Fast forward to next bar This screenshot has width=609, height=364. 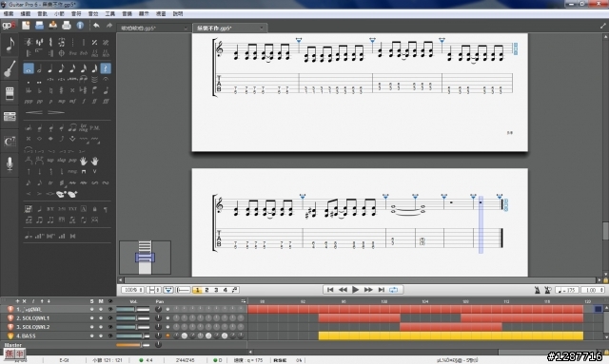point(368,290)
